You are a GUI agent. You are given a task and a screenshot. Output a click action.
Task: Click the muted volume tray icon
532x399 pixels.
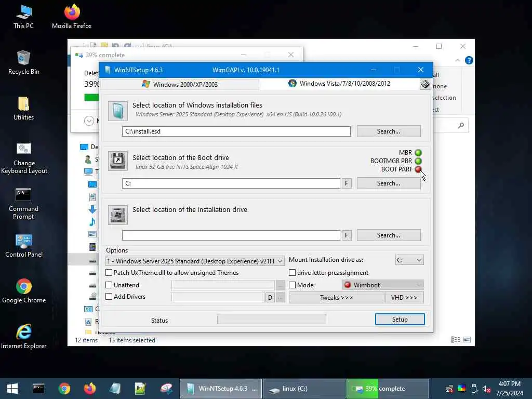(x=486, y=389)
